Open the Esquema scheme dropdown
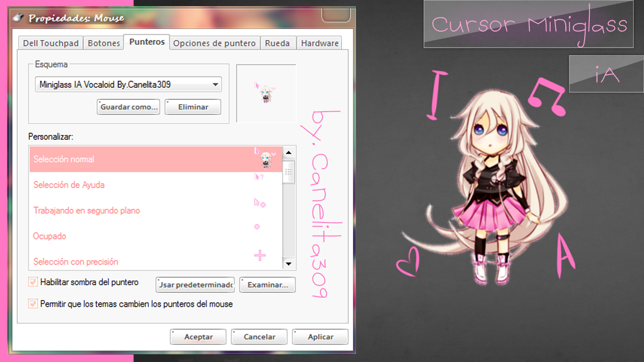This screenshot has width=644, height=362. point(128,85)
